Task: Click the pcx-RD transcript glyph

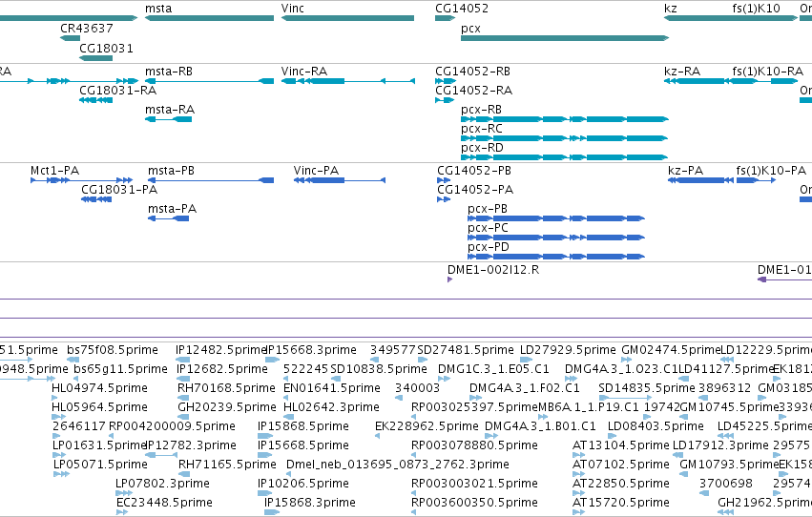Action: pos(565,157)
